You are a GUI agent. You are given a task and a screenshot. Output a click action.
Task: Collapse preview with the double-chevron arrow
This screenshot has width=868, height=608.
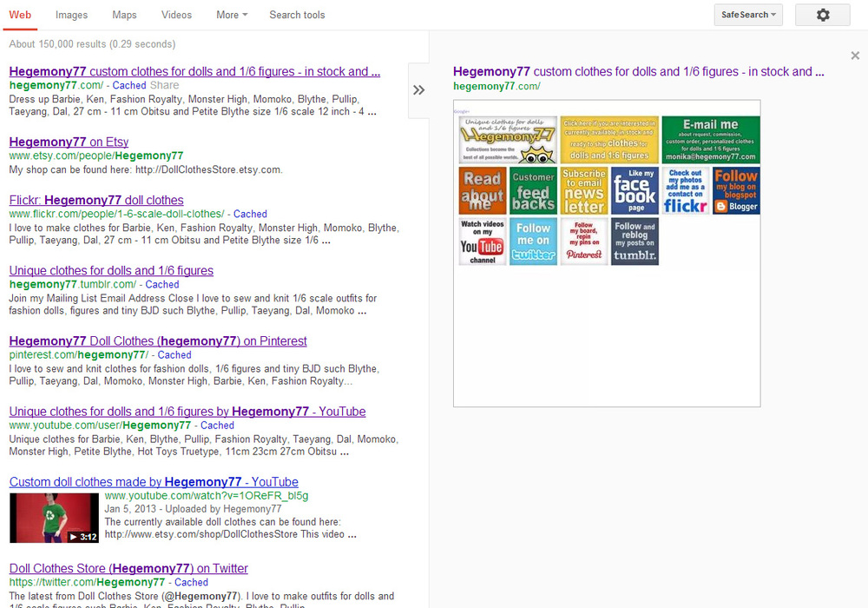pos(418,90)
